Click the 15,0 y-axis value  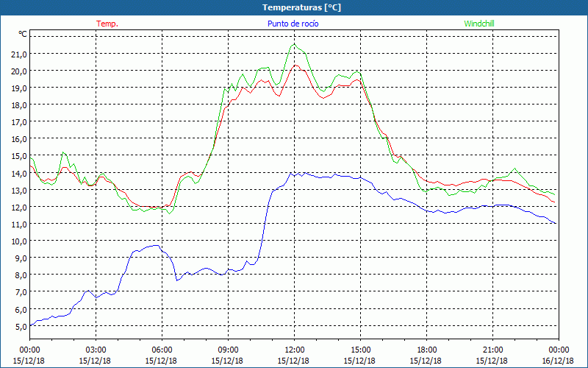tap(19, 156)
